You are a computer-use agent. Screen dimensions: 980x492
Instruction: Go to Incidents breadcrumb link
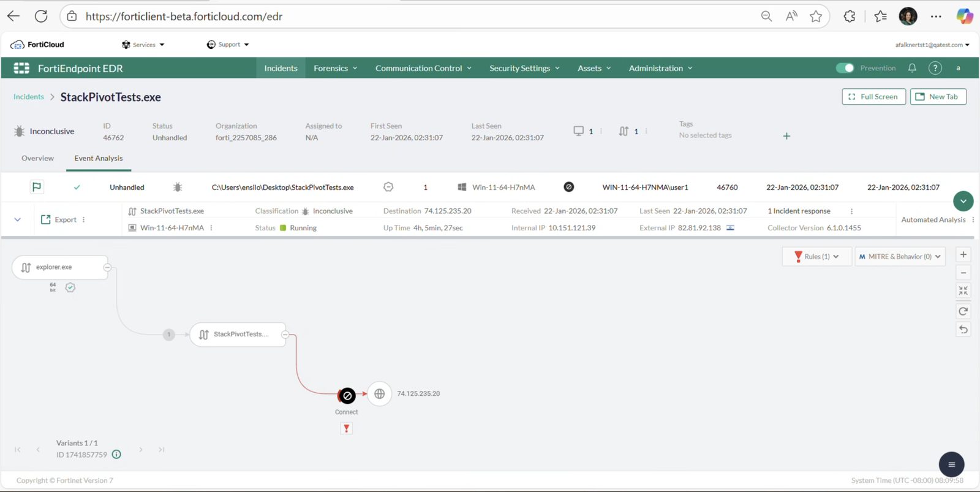click(29, 97)
